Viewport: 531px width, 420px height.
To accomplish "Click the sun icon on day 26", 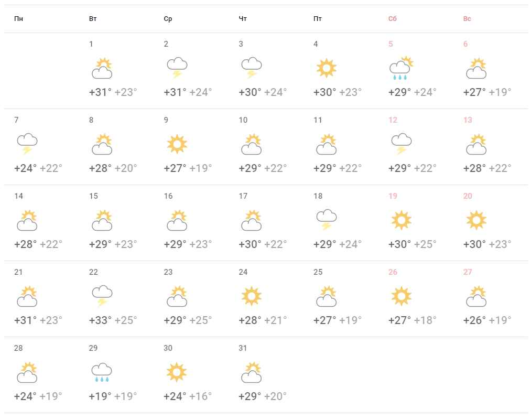I will [x=402, y=296].
